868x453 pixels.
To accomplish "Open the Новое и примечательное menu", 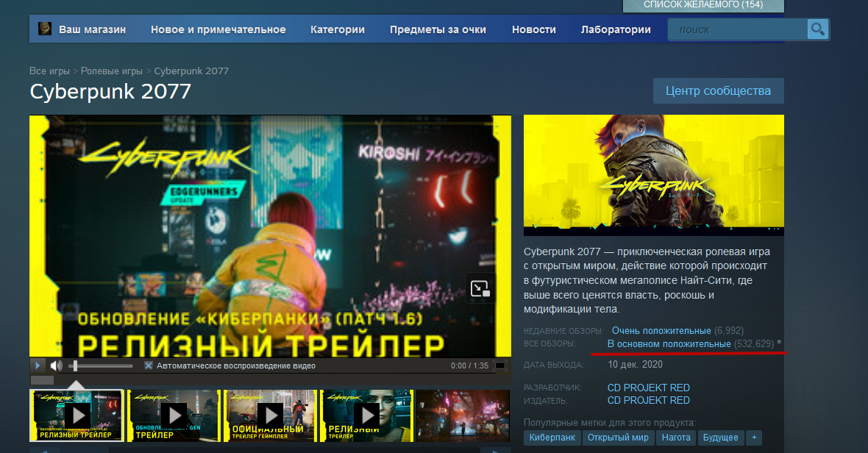I will pos(218,29).
